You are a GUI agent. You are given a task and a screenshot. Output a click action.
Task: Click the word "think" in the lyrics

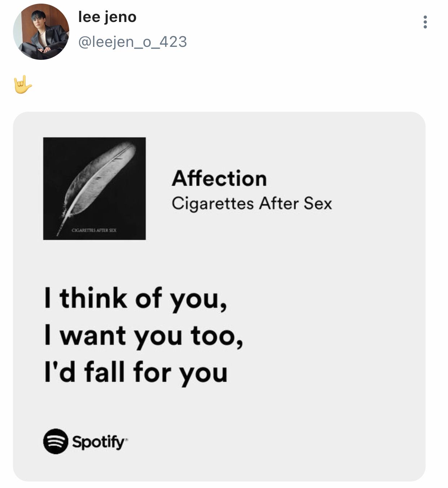click(x=93, y=298)
